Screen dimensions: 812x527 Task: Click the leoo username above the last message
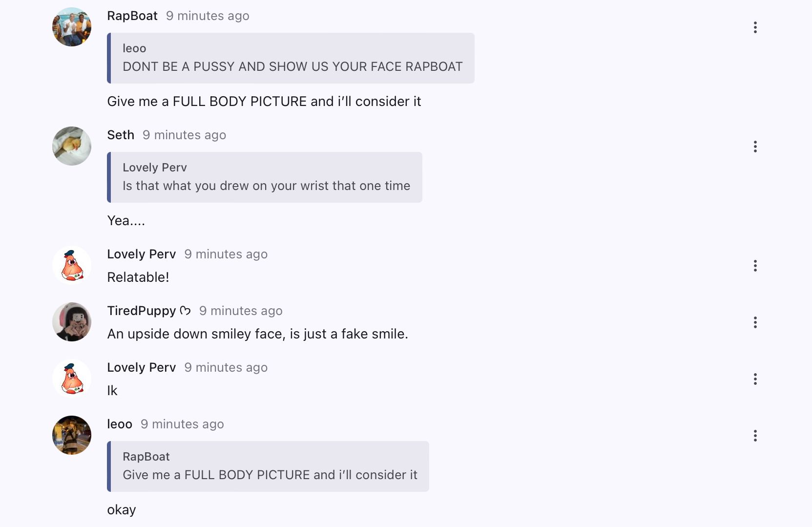pyautogui.click(x=120, y=424)
